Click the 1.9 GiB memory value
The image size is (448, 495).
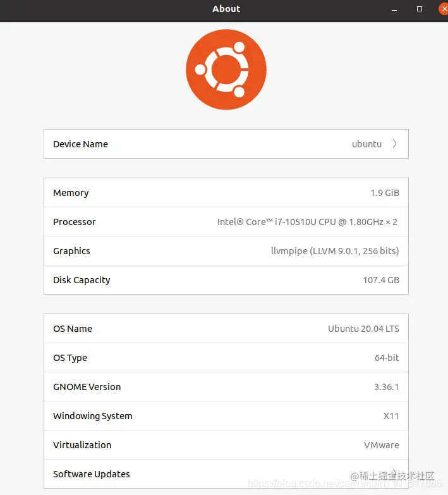[x=385, y=193]
